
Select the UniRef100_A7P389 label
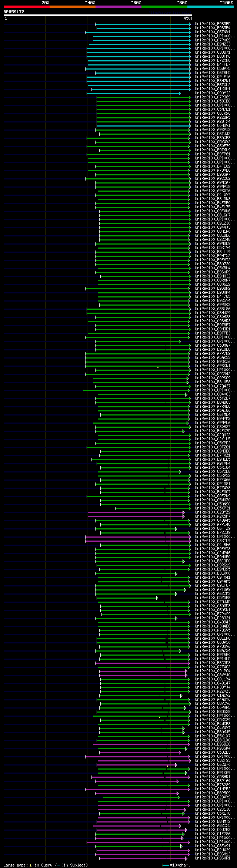coord(213,97)
